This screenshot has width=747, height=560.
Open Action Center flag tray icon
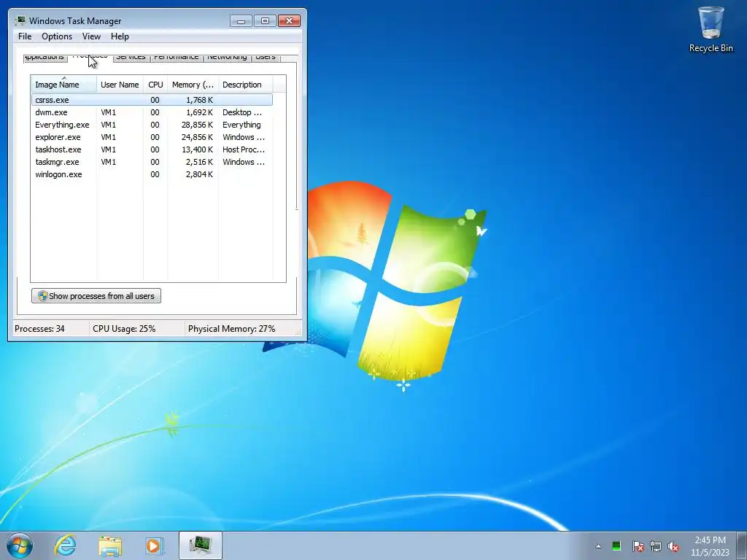(638, 546)
